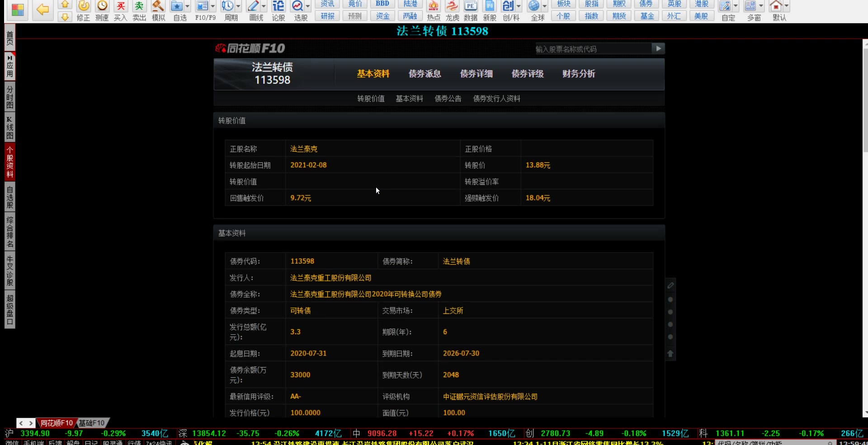Click the 新股 IPO icon
868x445 pixels.
pos(490,11)
